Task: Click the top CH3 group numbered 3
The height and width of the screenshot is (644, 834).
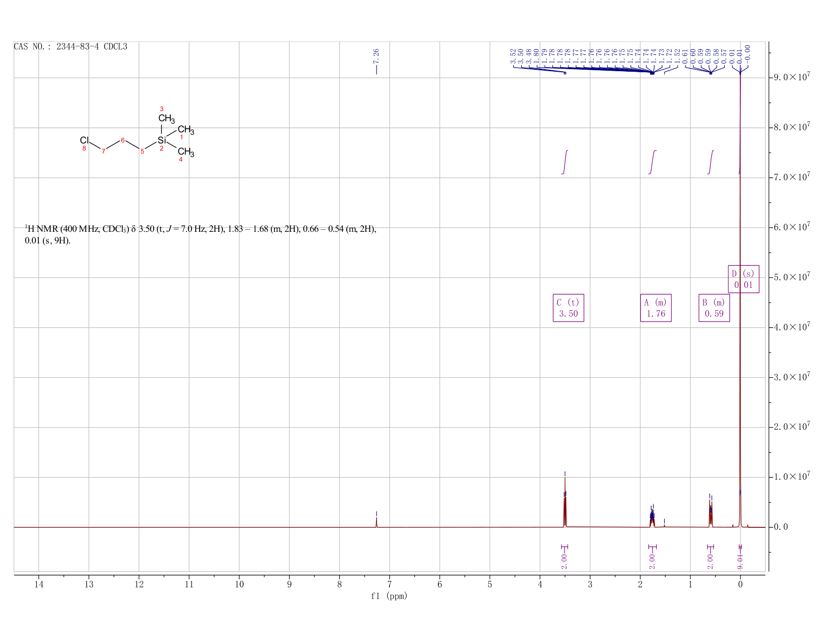Action: pos(166,119)
